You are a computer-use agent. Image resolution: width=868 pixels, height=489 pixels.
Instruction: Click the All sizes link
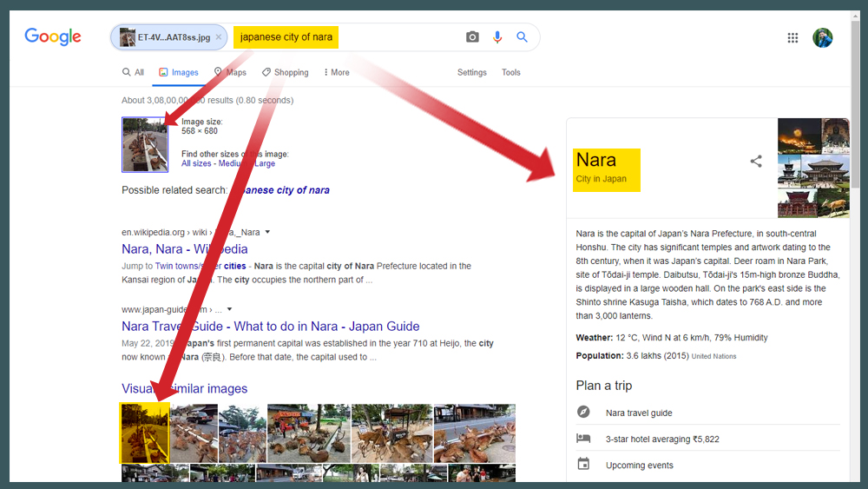click(x=196, y=163)
